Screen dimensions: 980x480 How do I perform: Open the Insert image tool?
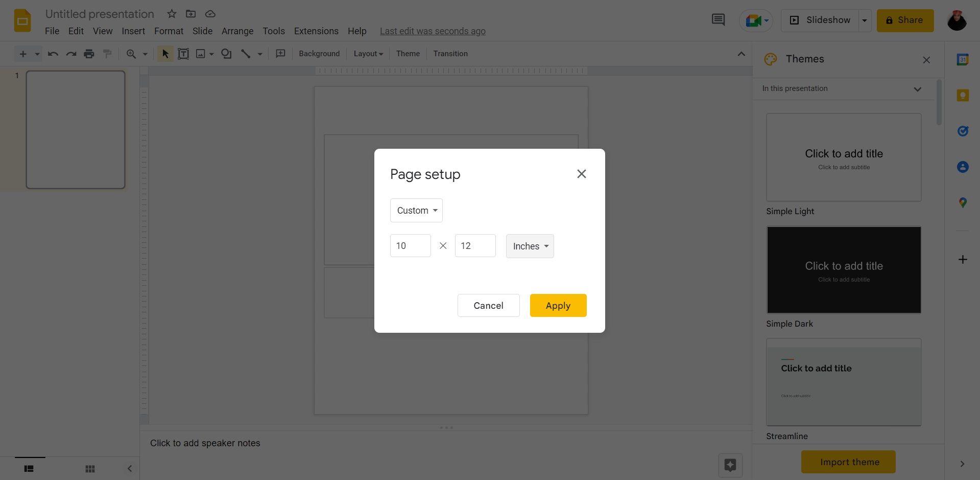(202, 54)
